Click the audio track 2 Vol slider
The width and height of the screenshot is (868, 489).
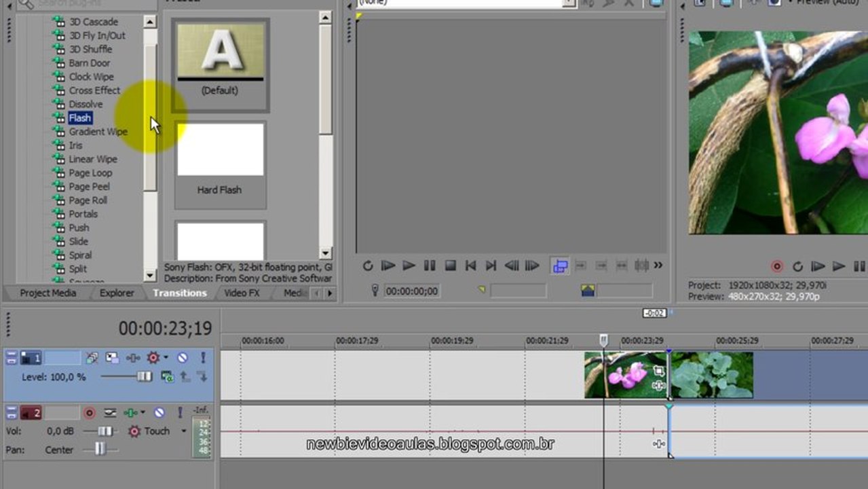[x=105, y=431]
